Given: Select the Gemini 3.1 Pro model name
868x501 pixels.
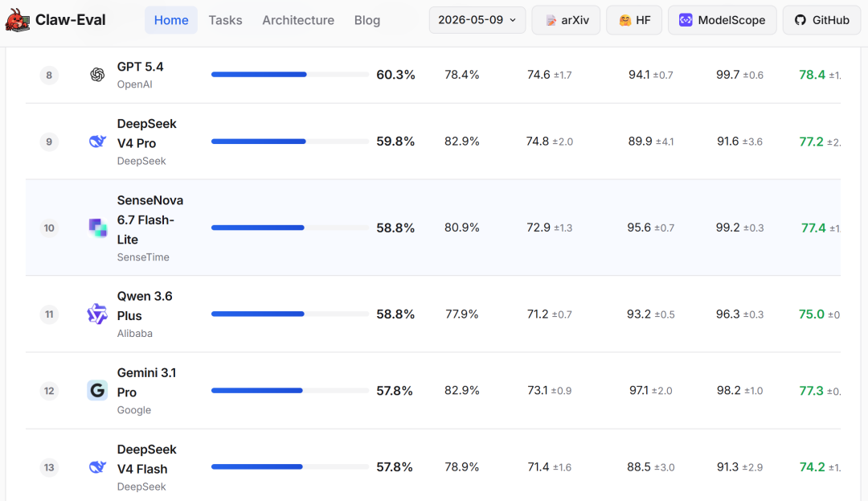Looking at the screenshot, I should (147, 383).
